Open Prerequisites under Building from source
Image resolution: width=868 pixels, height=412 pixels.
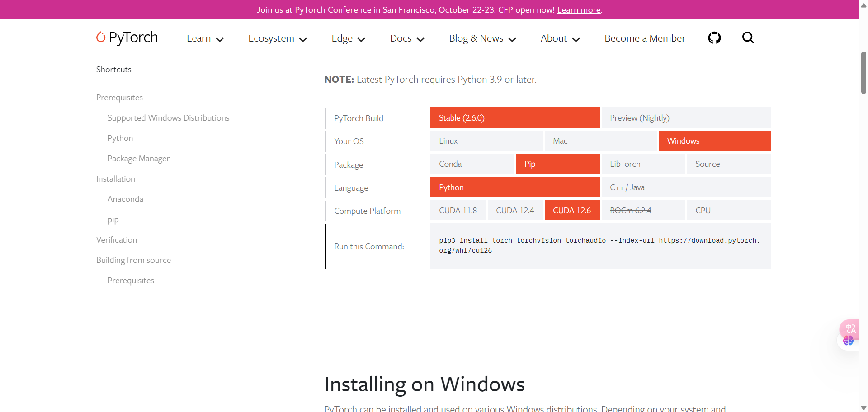[x=131, y=281]
